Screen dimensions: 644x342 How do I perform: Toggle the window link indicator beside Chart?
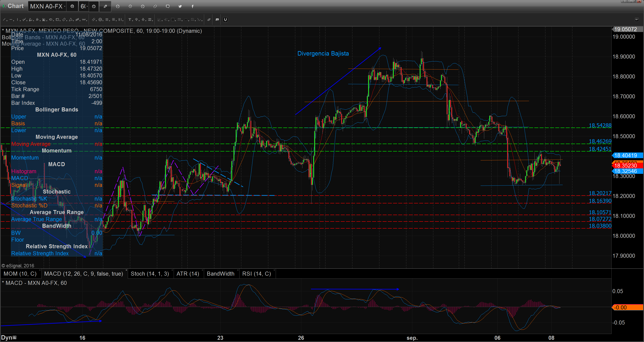pos(4,6)
